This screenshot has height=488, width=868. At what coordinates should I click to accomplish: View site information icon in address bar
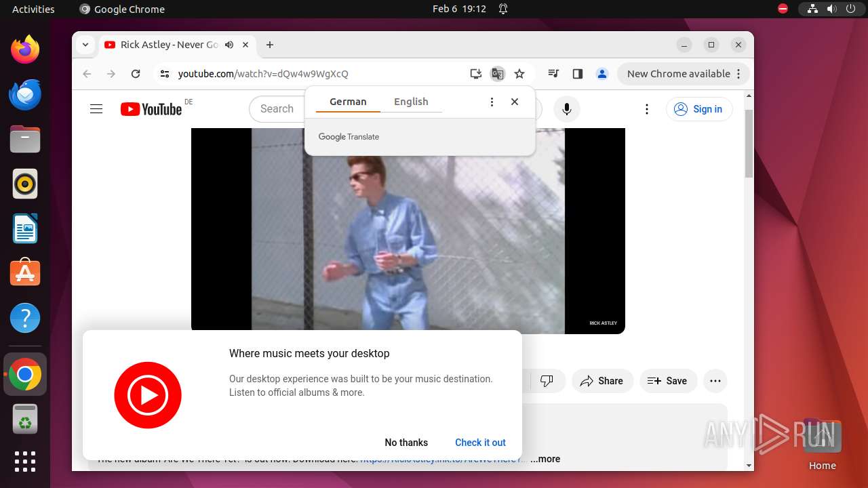(164, 74)
